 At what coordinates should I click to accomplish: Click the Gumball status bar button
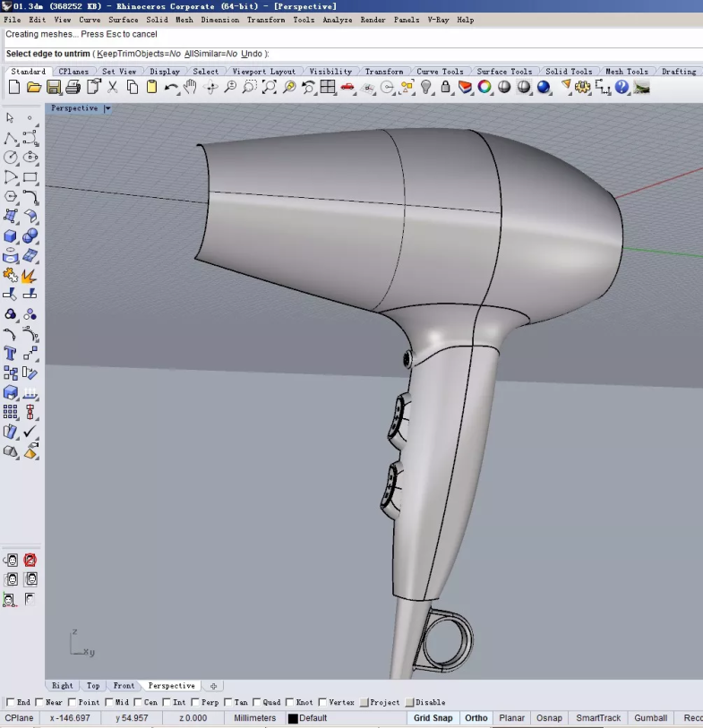tap(650, 718)
